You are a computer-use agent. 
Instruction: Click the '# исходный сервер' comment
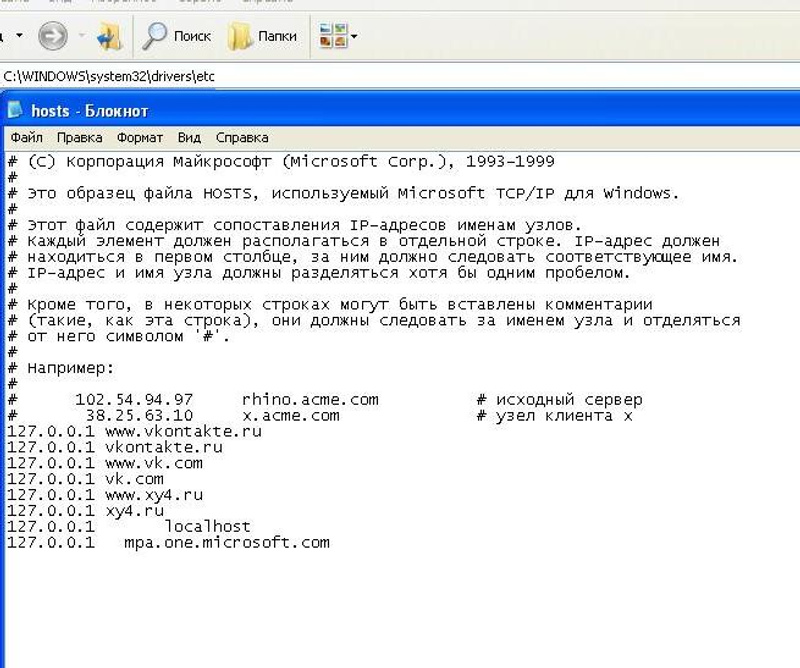(x=560, y=400)
